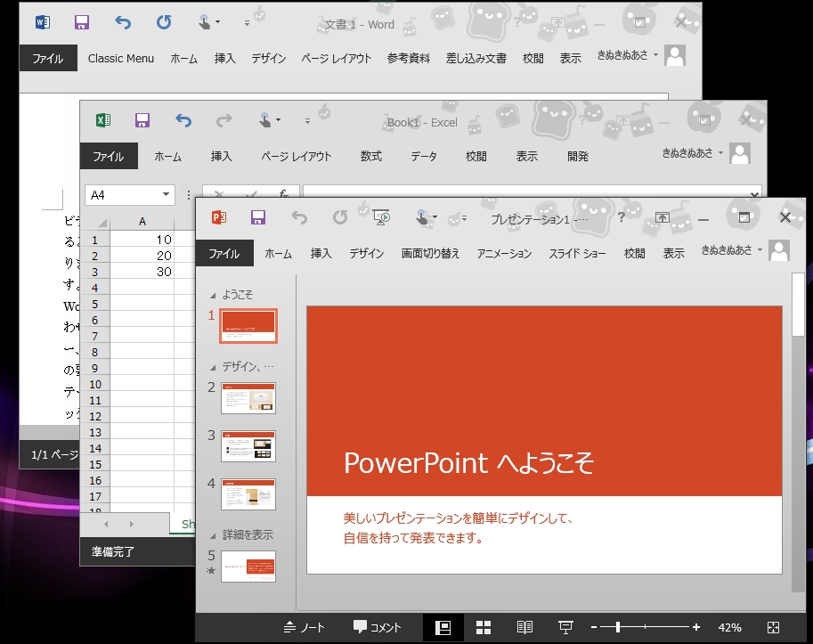Click Excel sheet scroll right arrow

[131, 525]
